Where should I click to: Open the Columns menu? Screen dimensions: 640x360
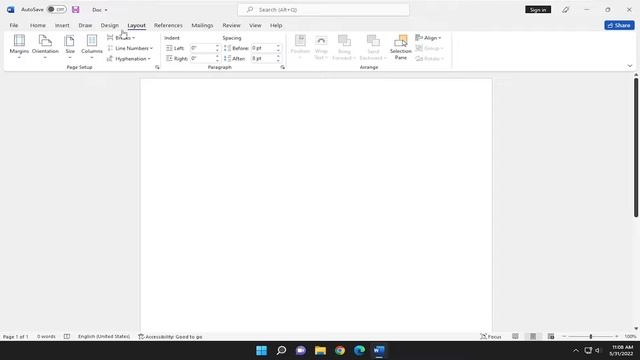click(91, 46)
